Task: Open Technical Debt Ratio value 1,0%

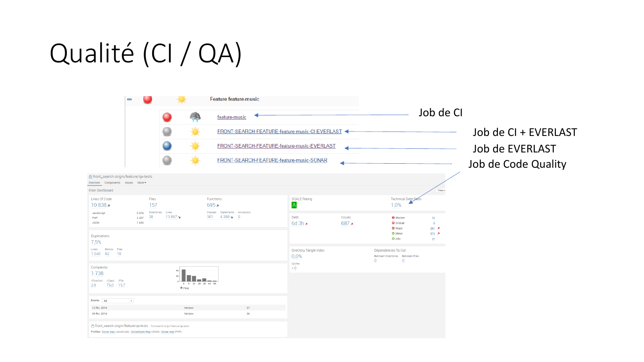Action: (x=396, y=205)
